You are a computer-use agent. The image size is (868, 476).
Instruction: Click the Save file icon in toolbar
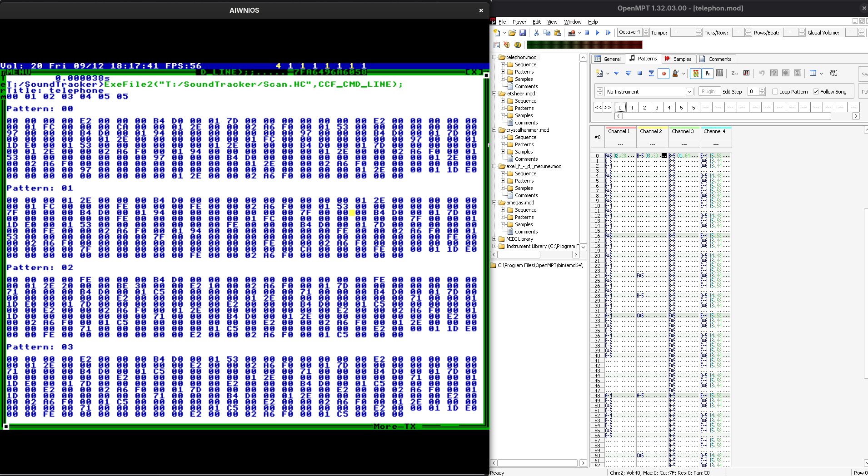(x=523, y=33)
